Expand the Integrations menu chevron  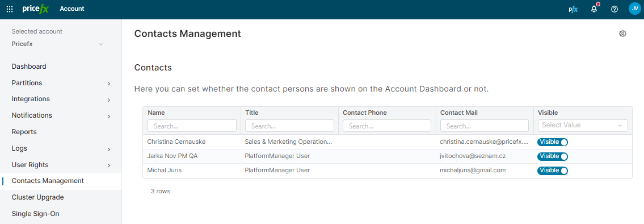coord(109,100)
